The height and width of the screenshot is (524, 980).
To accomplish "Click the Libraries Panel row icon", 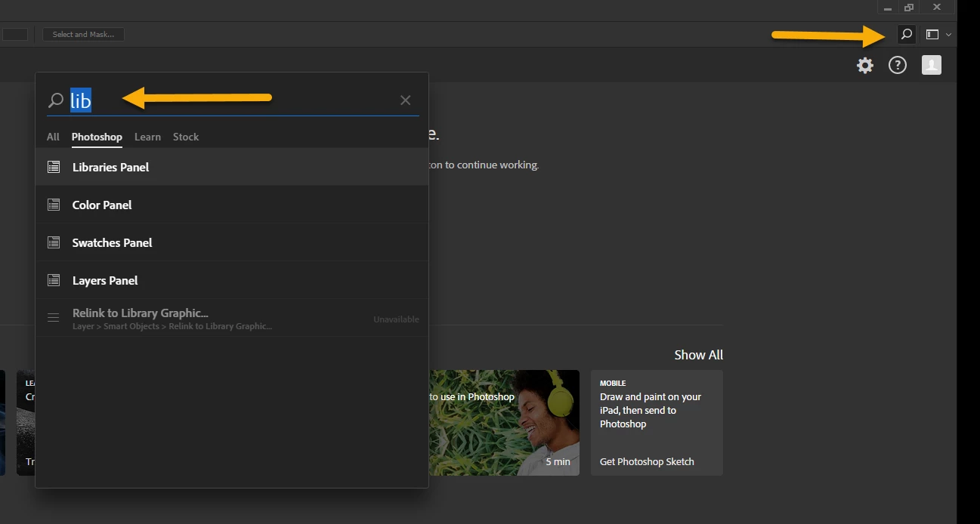I will 54,167.
